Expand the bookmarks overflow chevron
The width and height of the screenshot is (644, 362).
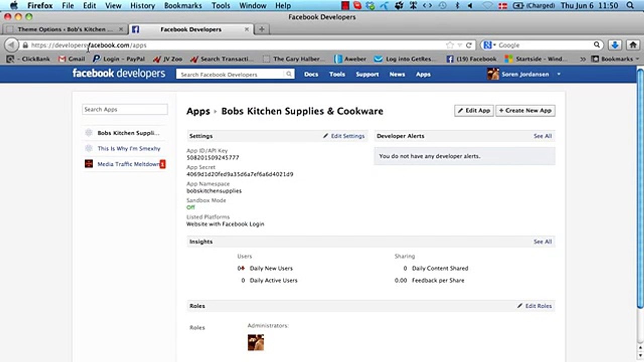click(583, 59)
